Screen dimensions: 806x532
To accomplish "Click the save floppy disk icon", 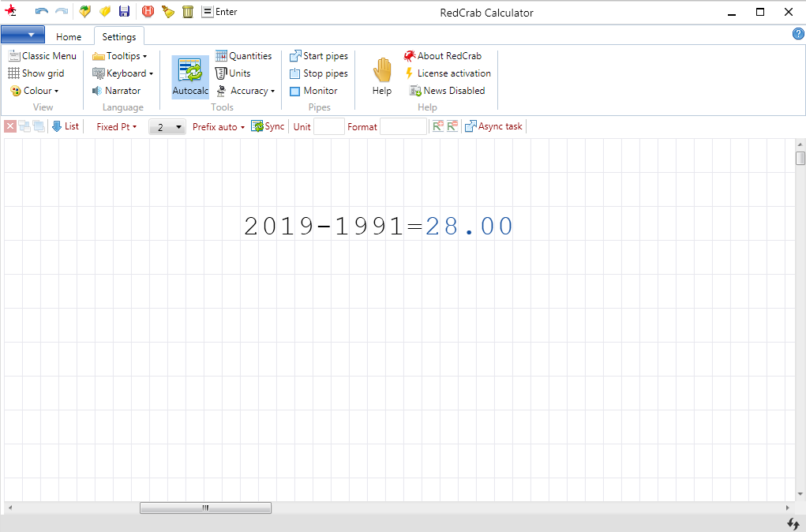I will click(125, 12).
